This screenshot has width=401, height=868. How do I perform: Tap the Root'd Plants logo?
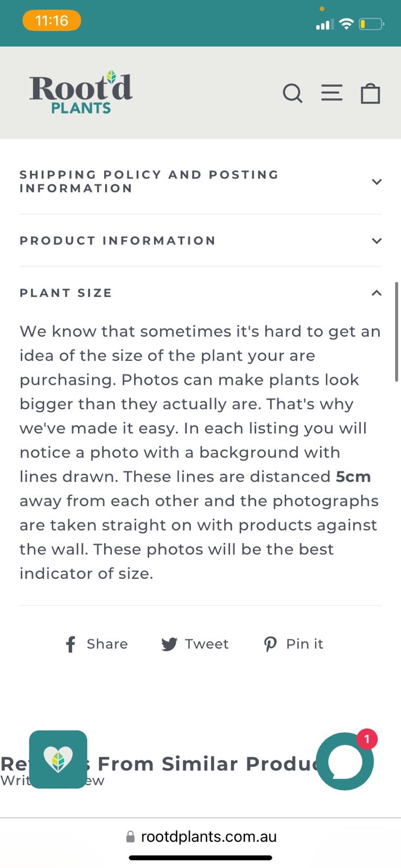click(x=81, y=92)
